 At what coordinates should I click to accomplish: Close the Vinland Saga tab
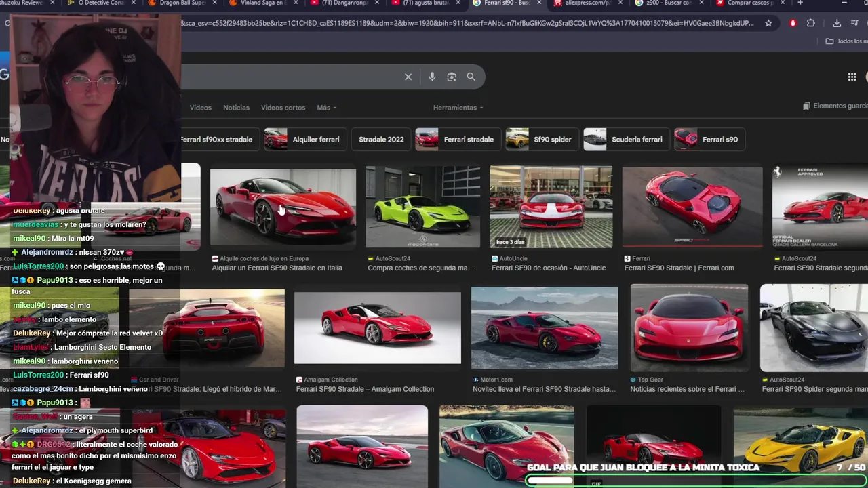click(x=295, y=3)
